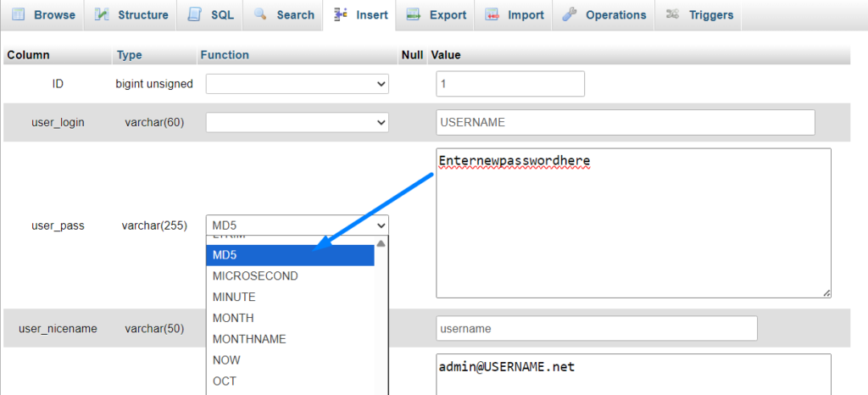
Task: Click the SQL tab icon
Action: (x=194, y=14)
